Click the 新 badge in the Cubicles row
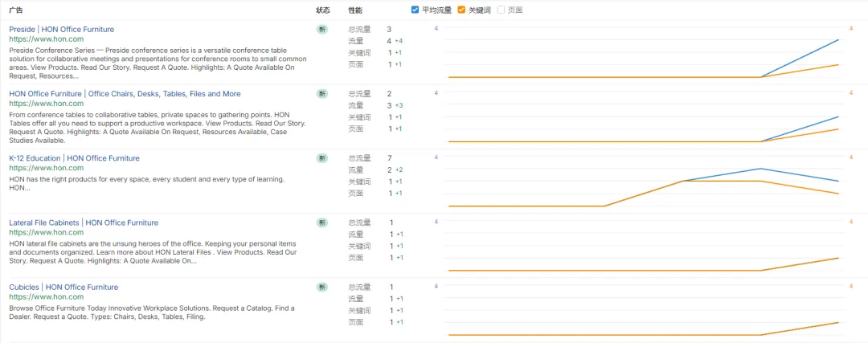 click(x=322, y=287)
